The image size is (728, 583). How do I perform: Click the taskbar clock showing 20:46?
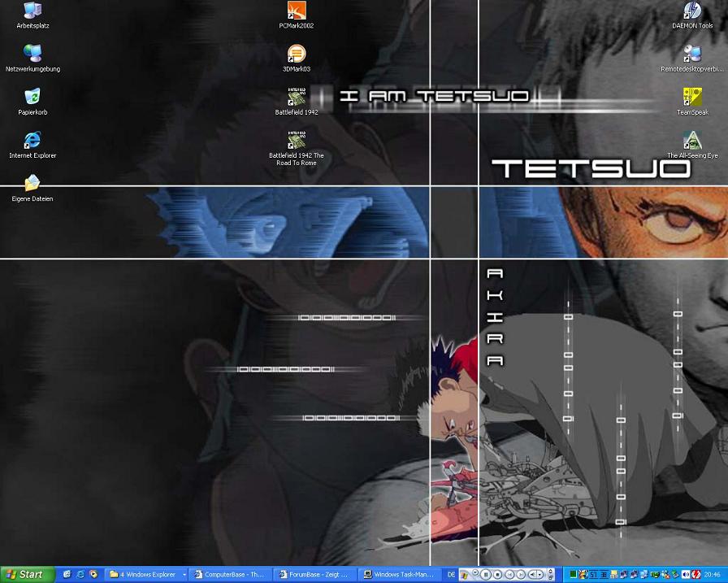[713, 575]
